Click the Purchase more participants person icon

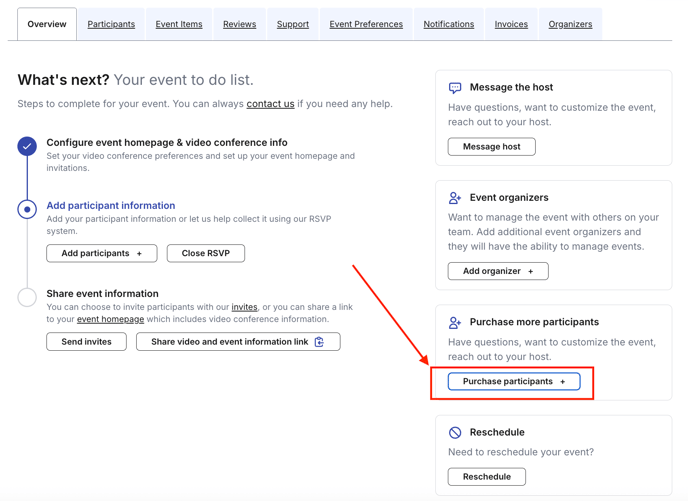click(x=455, y=322)
